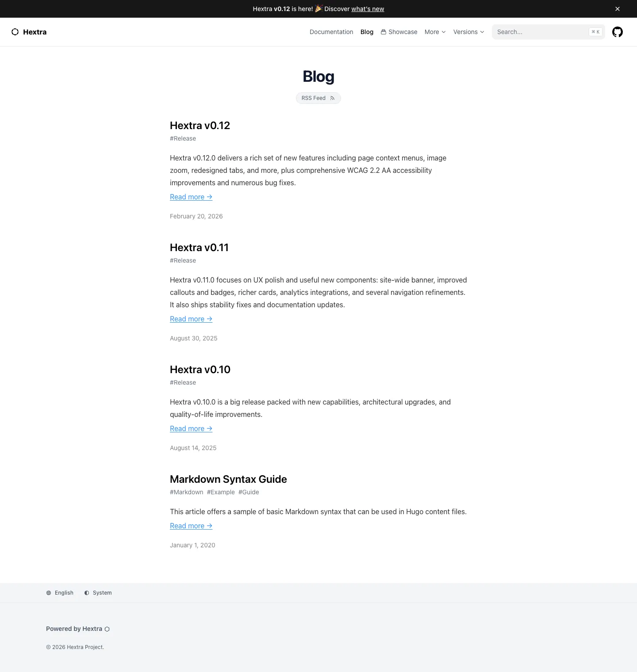Screen dimensions: 637x672
Task: Click the August 30, 2025 date text
Action: point(194,338)
